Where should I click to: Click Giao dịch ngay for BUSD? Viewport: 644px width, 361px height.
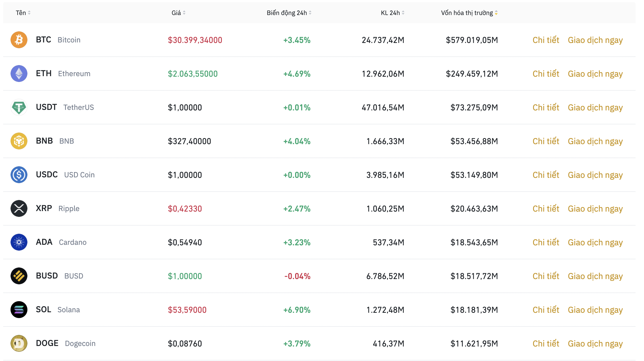click(595, 276)
